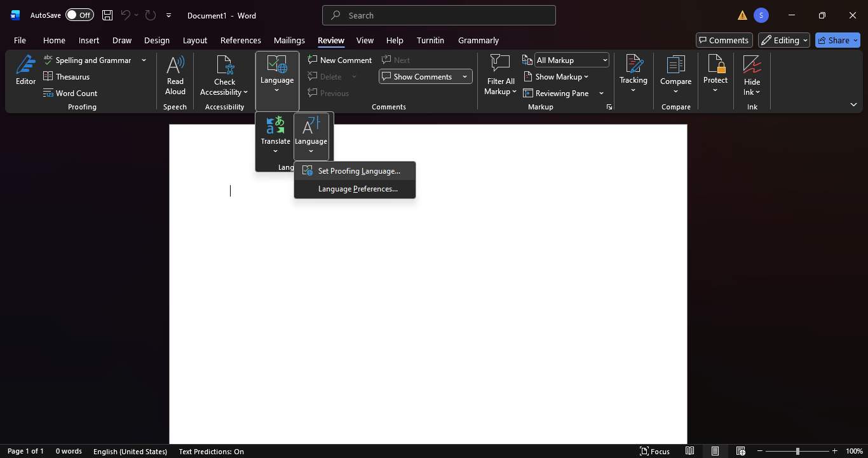Viewport: 868px width, 458px height.
Task: Open the Comments pane button
Action: [x=724, y=40]
